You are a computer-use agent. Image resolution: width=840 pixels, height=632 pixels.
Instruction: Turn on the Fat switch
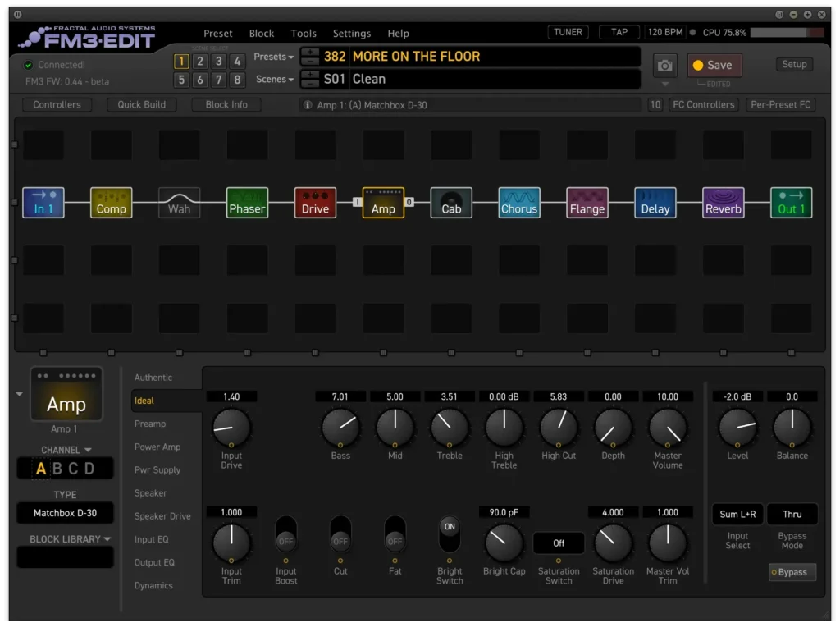395,534
